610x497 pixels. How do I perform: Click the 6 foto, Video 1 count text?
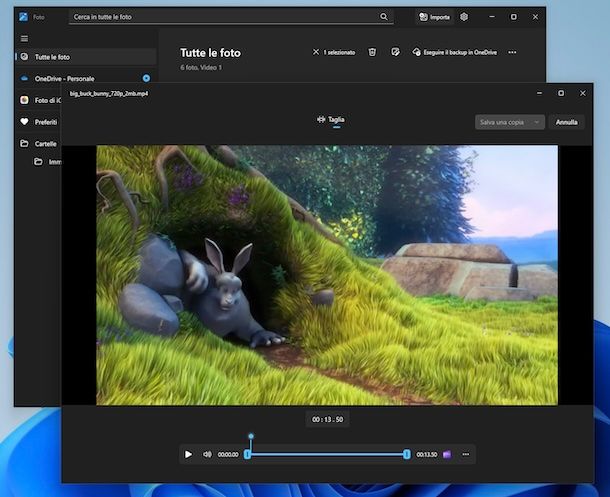[201, 68]
